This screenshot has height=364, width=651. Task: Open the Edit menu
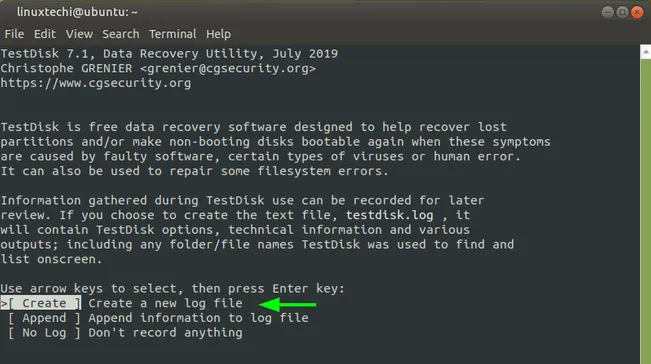coord(44,34)
